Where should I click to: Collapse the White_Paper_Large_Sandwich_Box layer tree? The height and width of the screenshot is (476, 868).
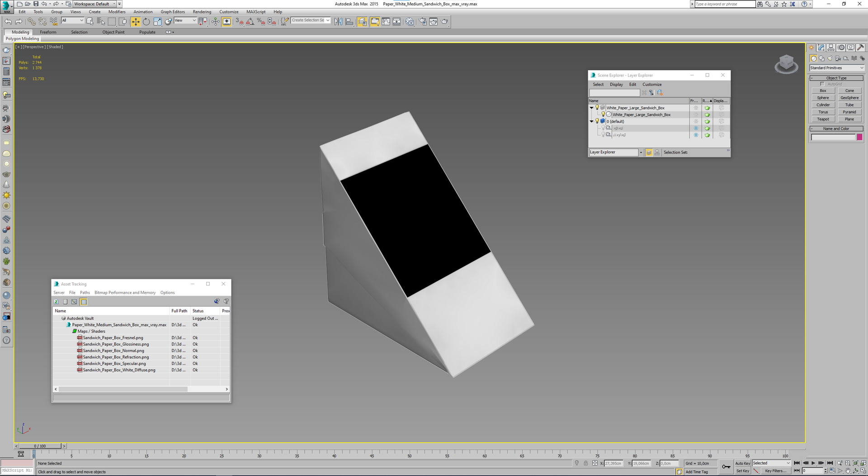tap(591, 108)
